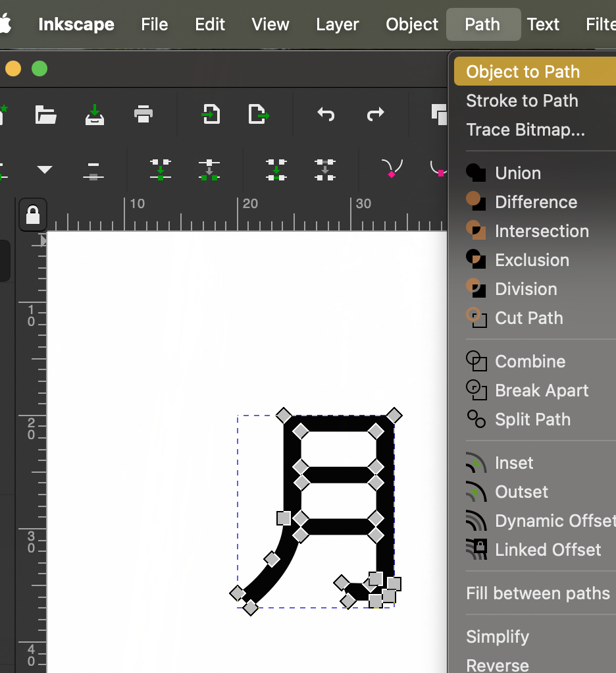The height and width of the screenshot is (673, 616).
Task: Click the Open document folder icon
Action: tap(45, 115)
